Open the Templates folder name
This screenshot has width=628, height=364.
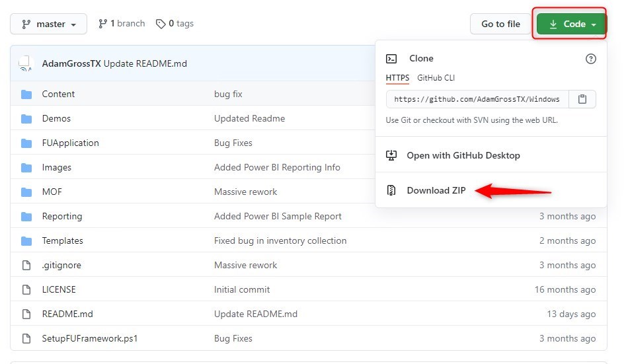pyautogui.click(x=63, y=240)
